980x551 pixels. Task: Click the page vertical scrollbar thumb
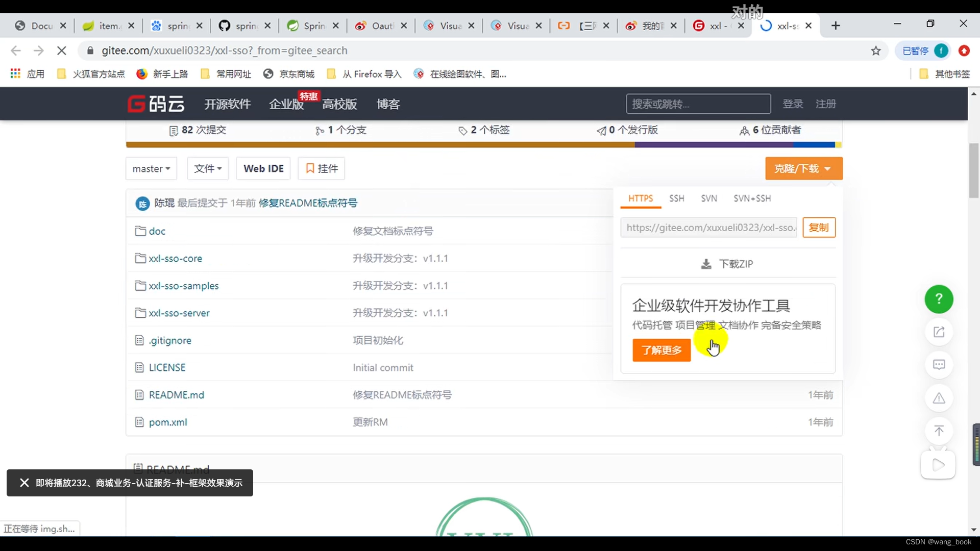point(974,171)
